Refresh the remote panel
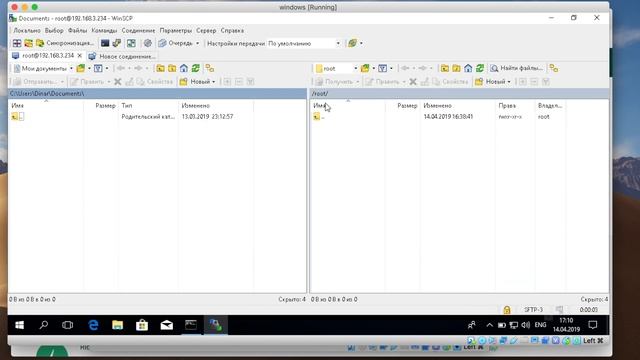 pyautogui.click(x=480, y=68)
